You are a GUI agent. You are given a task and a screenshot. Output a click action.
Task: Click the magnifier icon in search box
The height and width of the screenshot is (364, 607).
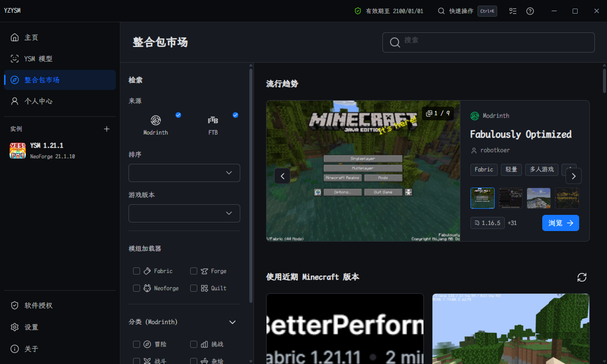395,42
